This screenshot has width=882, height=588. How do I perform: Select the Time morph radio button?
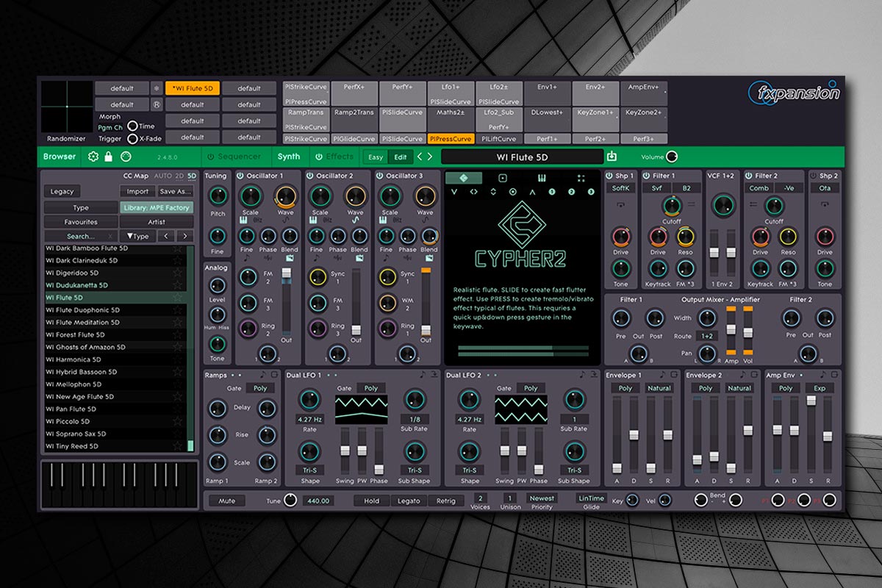pos(132,126)
